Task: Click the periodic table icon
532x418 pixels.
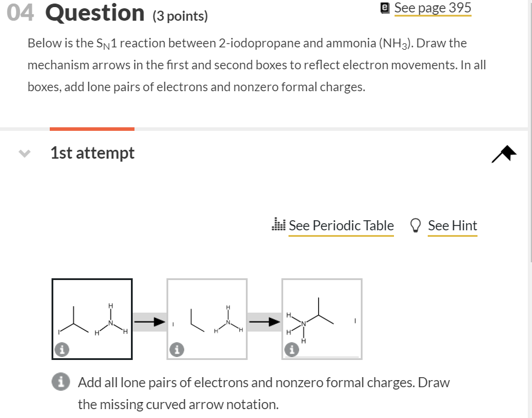Action: 278,224
